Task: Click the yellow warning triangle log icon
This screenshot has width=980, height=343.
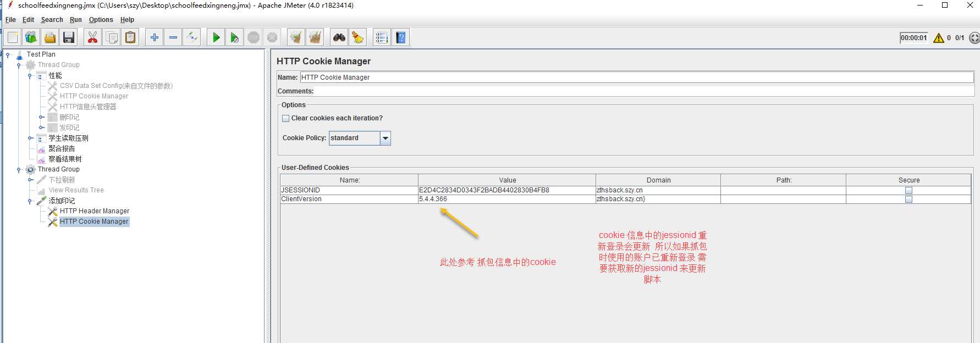Action: (939, 38)
